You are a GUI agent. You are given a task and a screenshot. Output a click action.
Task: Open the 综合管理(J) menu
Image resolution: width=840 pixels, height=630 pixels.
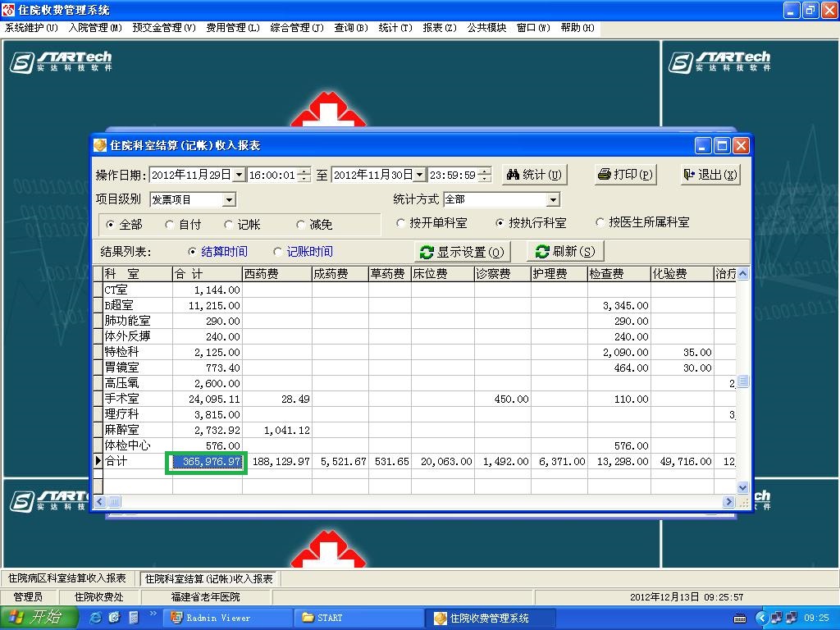tap(297, 28)
